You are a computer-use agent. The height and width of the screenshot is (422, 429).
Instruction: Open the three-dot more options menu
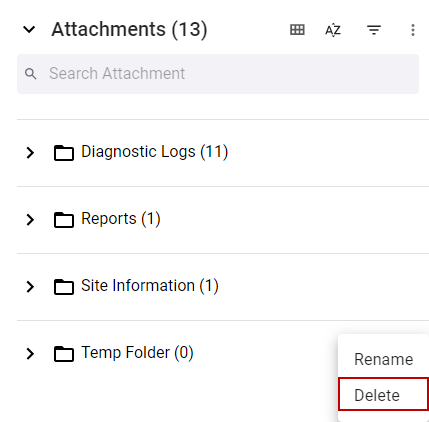pos(413,30)
